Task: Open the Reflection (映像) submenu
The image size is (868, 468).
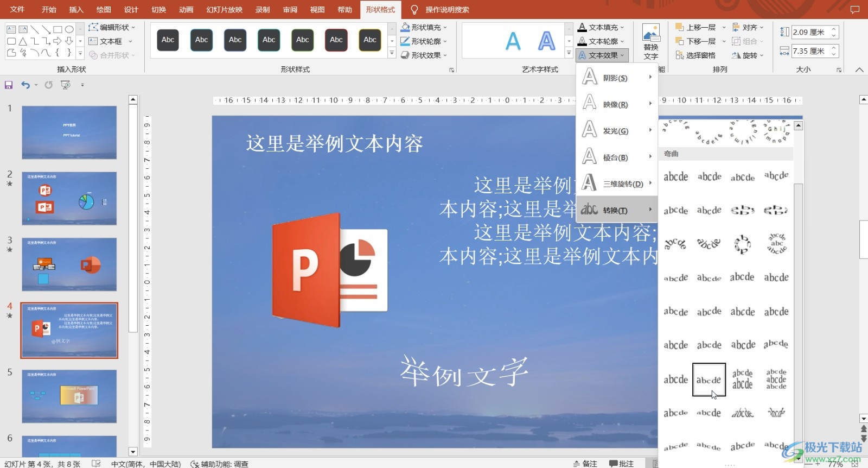Action: pos(617,104)
